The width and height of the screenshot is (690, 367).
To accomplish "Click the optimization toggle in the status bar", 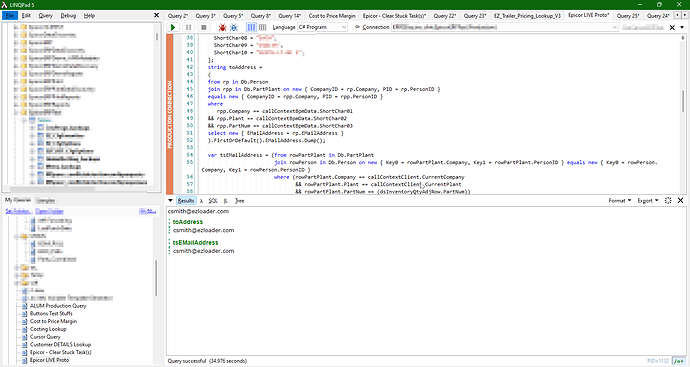I will [x=679, y=361].
